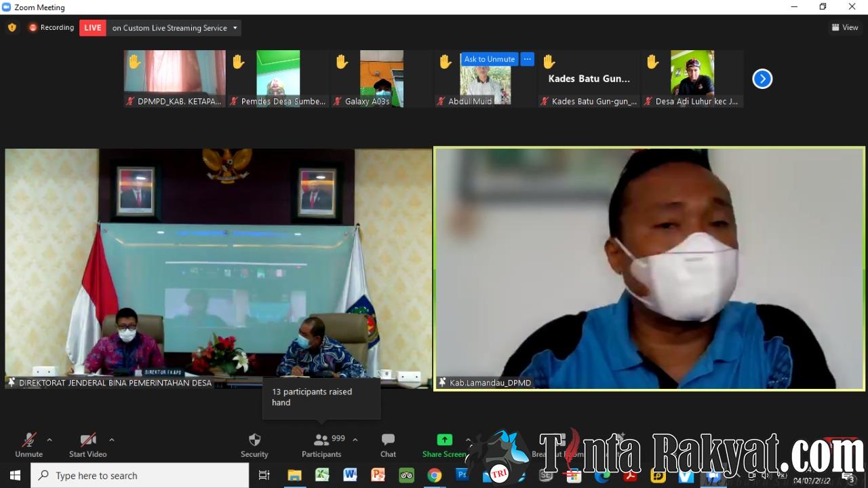Click raised hand on Abdul Muid thumbnail
This screenshot has height=488, width=868.
445,62
